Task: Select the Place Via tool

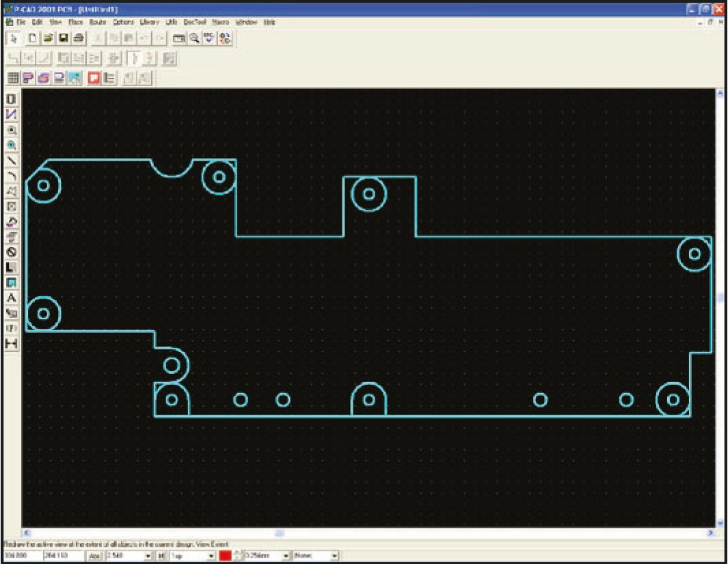Action: pyautogui.click(x=12, y=146)
